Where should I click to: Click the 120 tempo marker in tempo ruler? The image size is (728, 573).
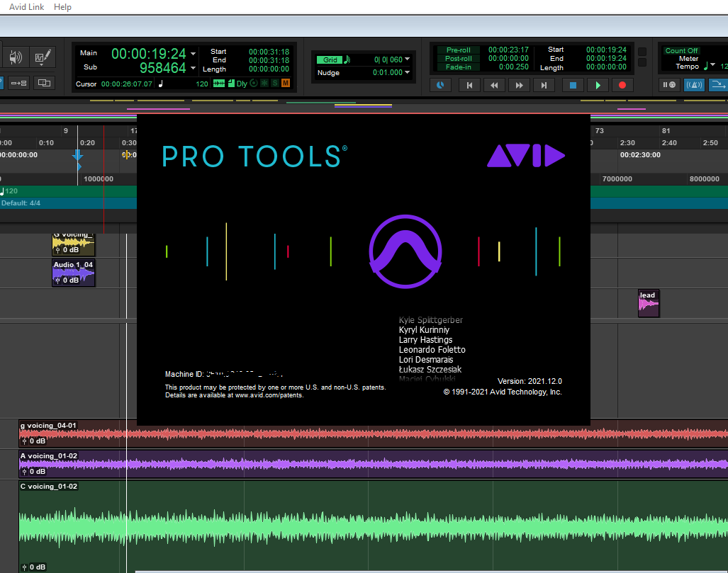click(9, 191)
